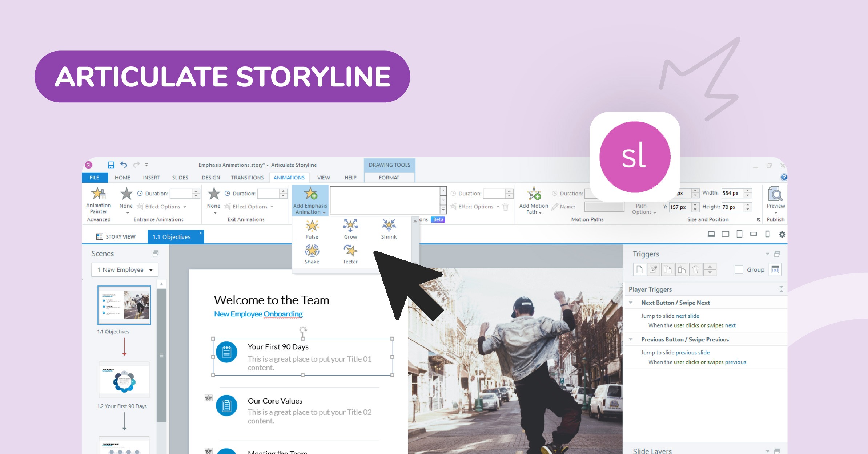
Task: Switch to phone landscape preview
Action: coord(754,234)
